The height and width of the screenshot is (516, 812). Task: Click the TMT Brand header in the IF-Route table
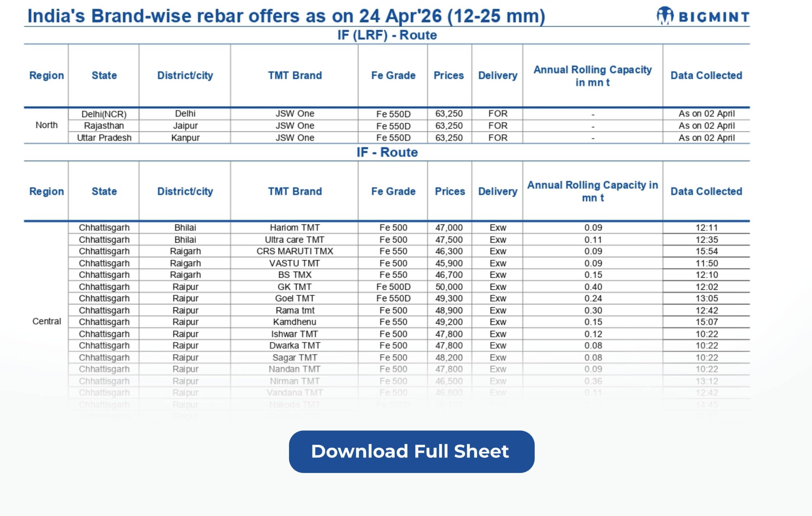pos(294,191)
